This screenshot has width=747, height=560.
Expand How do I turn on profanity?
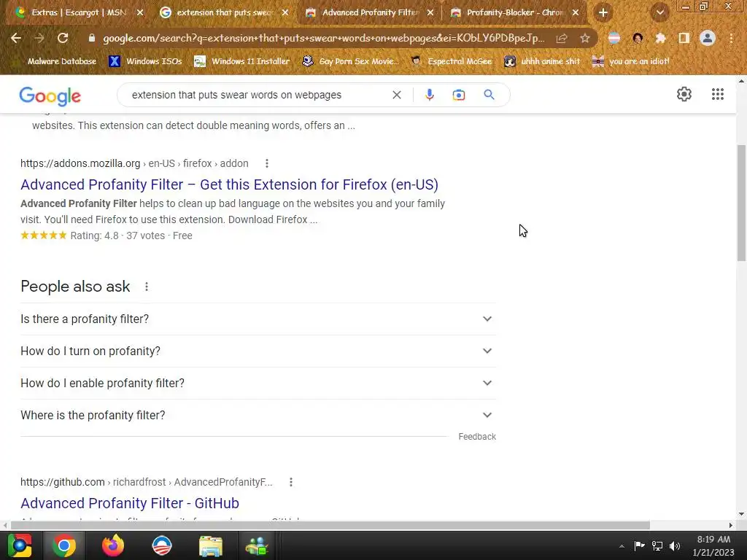point(258,351)
